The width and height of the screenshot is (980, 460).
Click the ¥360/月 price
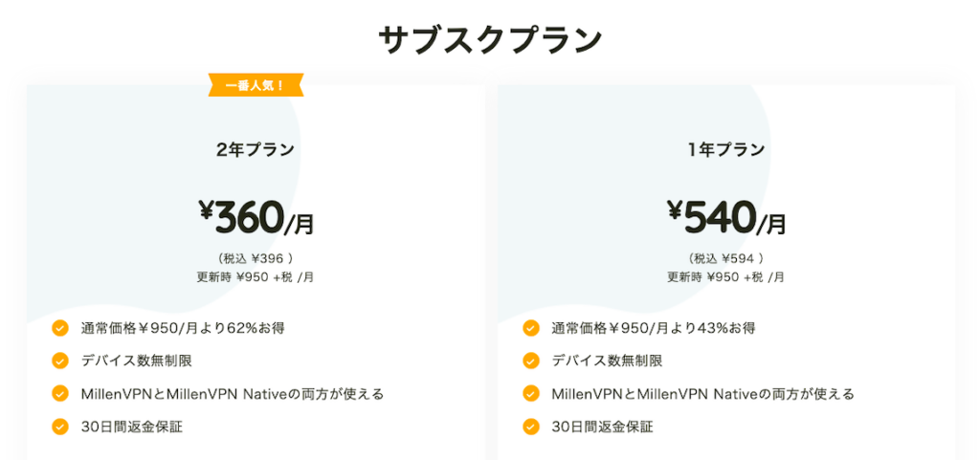256,218
